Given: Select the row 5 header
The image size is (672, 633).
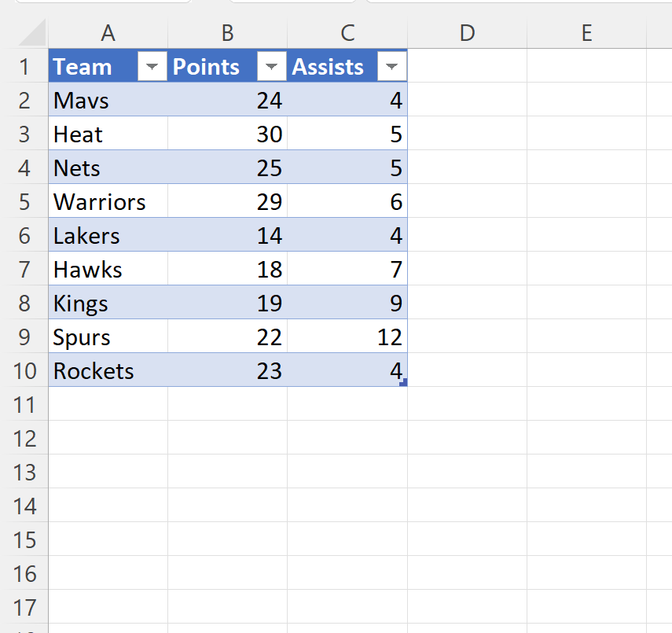Looking at the screenshot, I should pos(24,202).
